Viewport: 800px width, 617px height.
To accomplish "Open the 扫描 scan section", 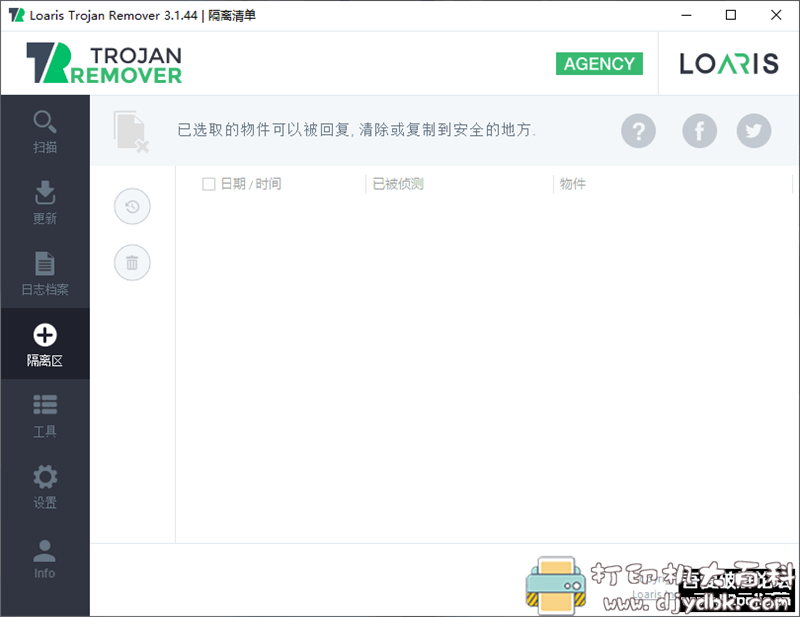I will (x=45, y=131).
